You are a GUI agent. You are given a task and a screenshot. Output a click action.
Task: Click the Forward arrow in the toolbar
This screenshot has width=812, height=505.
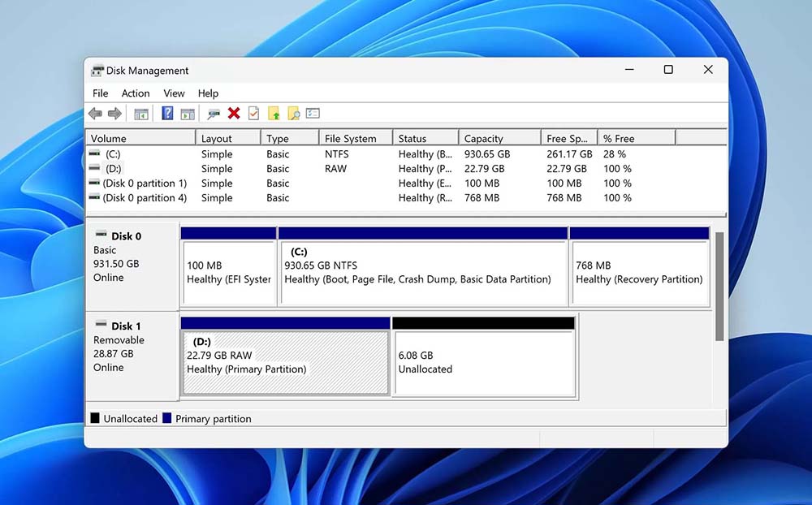coord(114,114)
